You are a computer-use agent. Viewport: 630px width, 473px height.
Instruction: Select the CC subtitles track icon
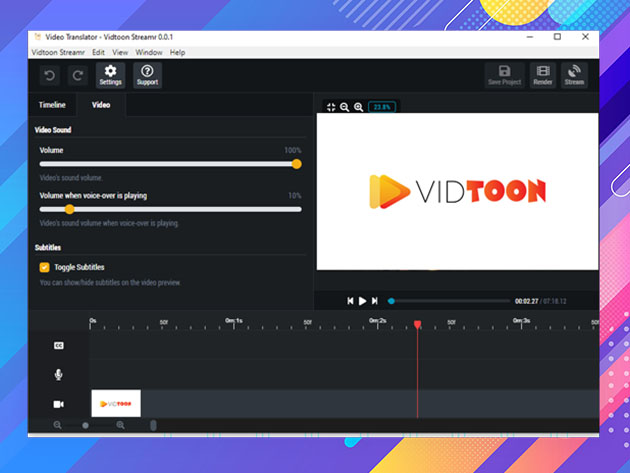click(x=59, y=346)
